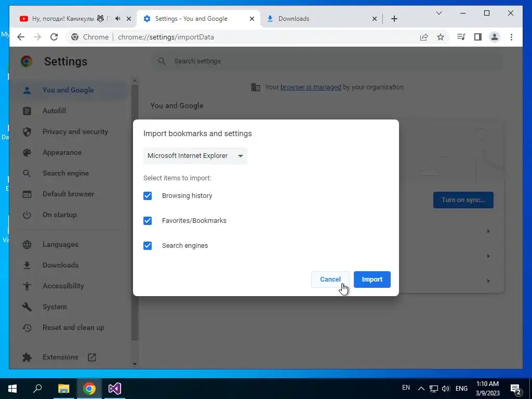Bookmark this page with star icon
This screenshot has width=532, height=399.
(441, 37)
